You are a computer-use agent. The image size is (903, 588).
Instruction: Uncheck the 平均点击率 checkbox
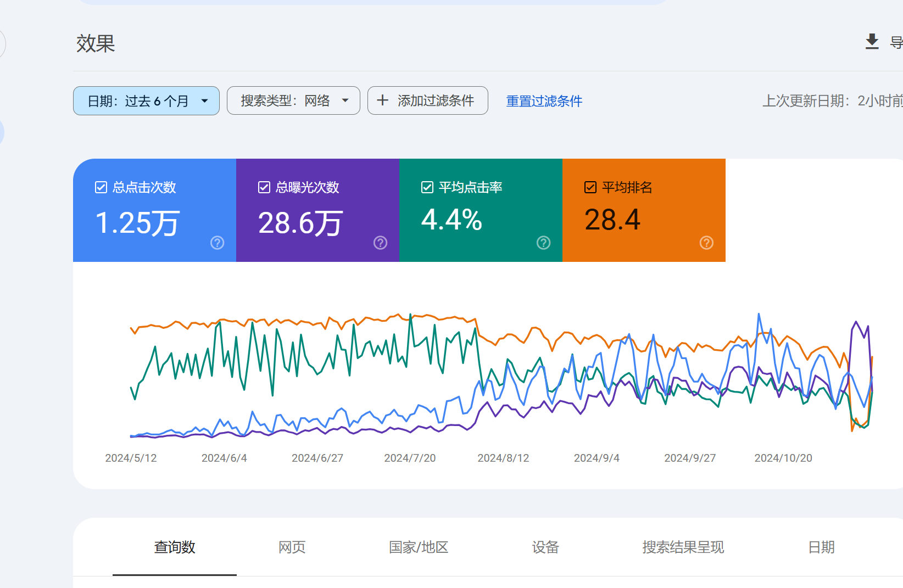point(427,187)
